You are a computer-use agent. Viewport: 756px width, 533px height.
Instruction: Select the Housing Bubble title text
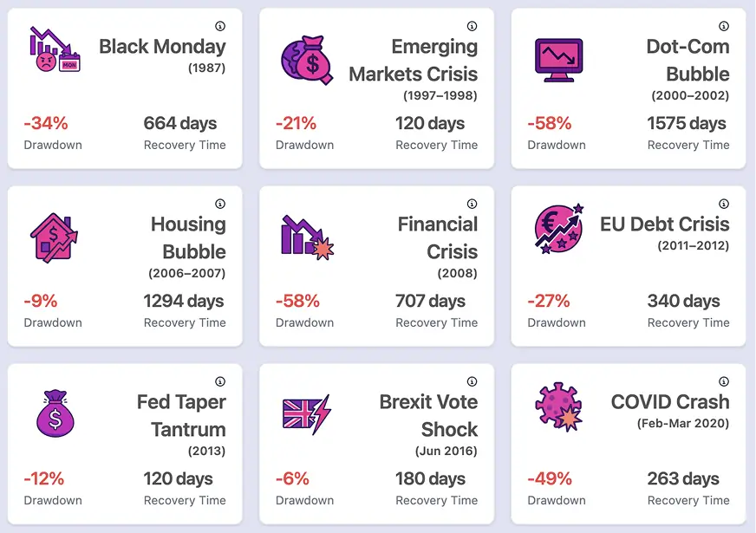coord(188,237)
